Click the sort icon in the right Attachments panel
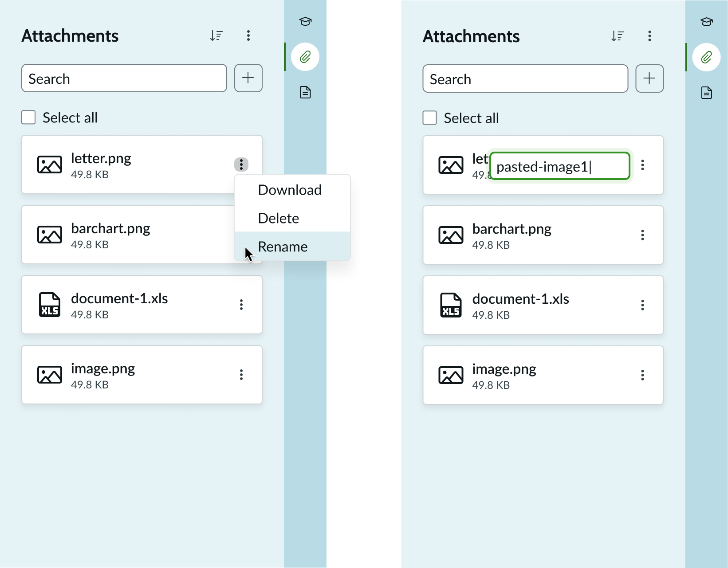Image resolution: width=728 pixels, height=568 pixels. [x=617, y=36]
